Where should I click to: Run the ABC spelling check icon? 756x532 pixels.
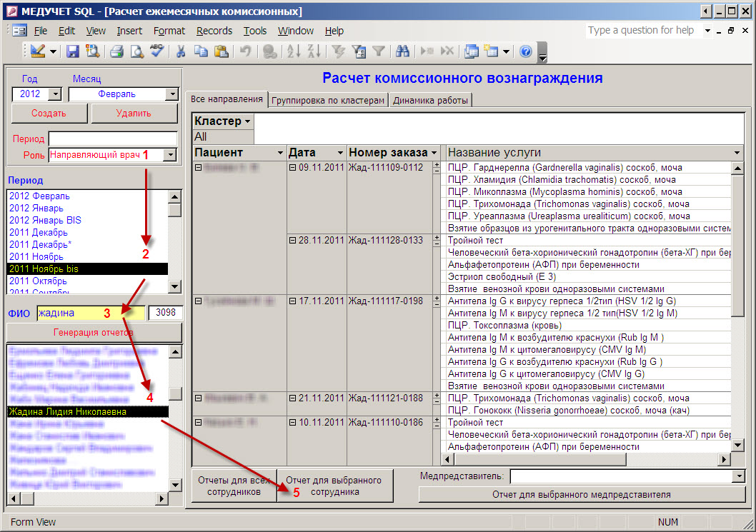[157, 51]
